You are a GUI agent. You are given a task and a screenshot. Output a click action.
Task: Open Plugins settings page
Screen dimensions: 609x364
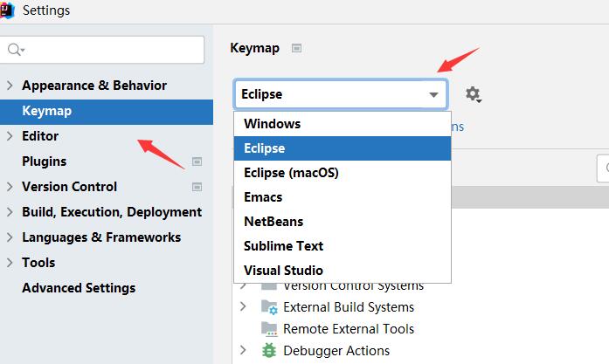coord(44,161)
